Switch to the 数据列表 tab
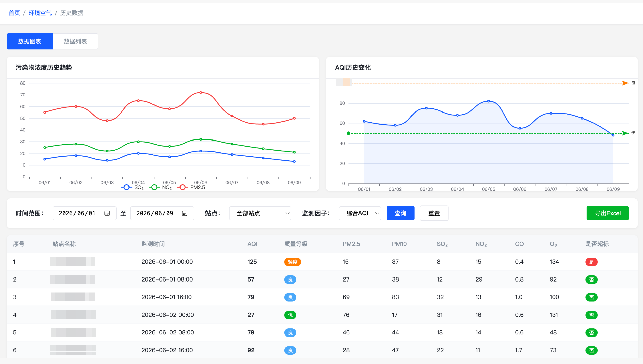Screen dimensions: 643x364 pos(75,41)
